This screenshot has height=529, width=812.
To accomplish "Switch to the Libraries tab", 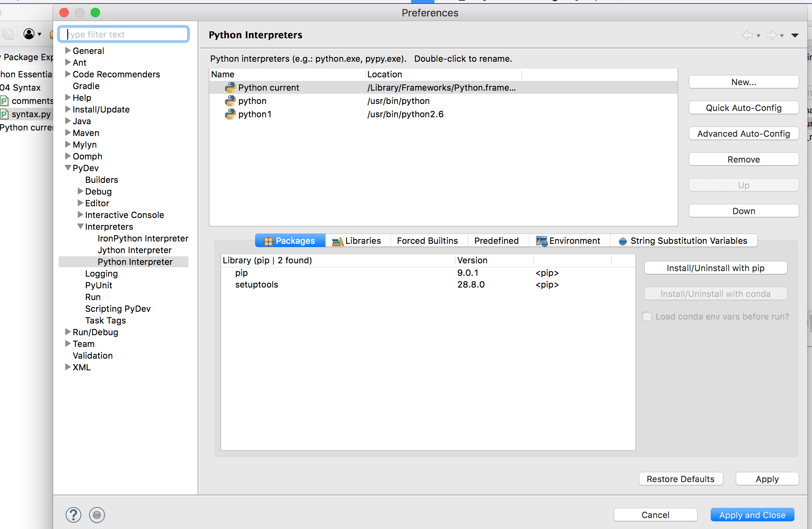I will coord(357,241).
